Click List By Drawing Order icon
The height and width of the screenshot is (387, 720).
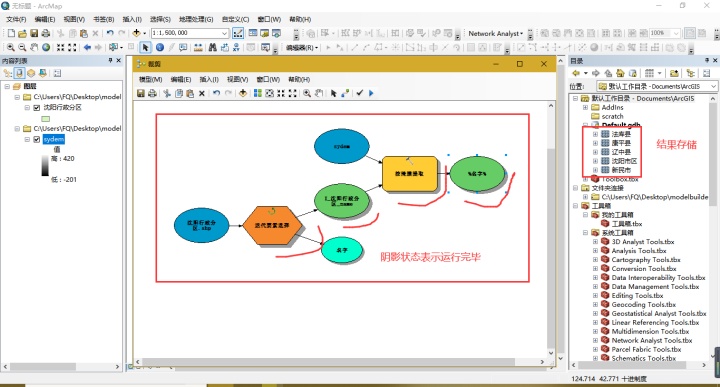pos(8,73)
